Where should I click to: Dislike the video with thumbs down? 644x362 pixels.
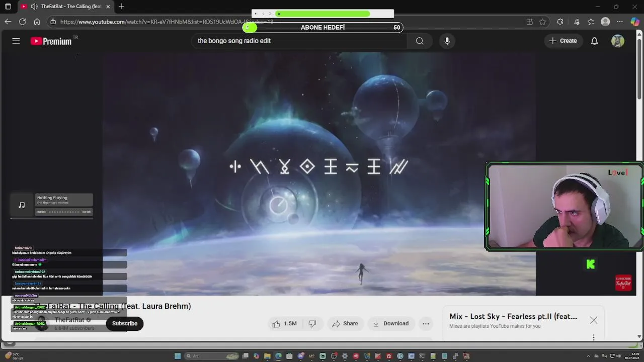tap(312, 323)
